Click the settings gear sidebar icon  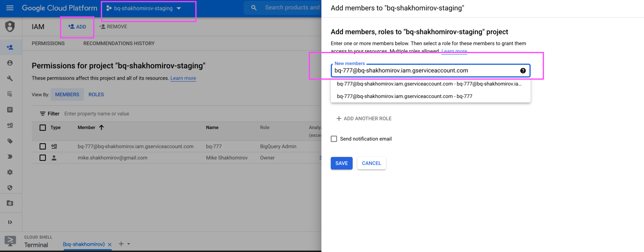click(10, 172)
